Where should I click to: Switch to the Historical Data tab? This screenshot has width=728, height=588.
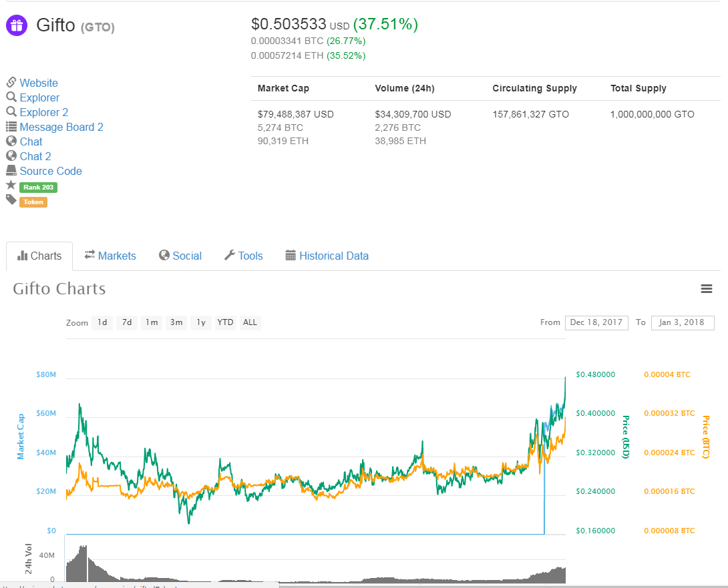(x=327, y=256)
